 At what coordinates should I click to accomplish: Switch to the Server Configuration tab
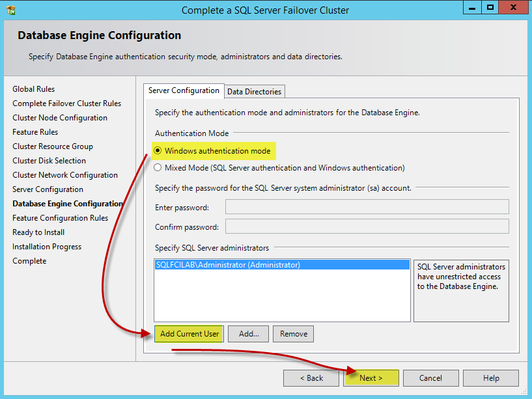(184, 91)
